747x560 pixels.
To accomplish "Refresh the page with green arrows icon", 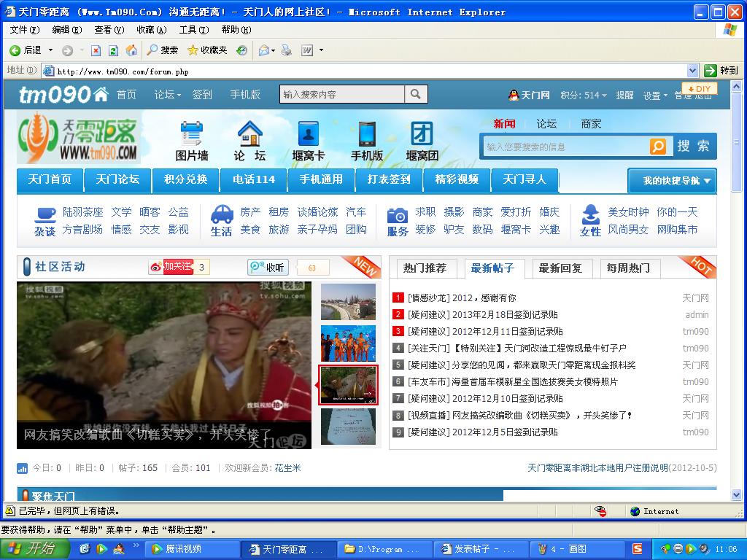I will (113, 50).
